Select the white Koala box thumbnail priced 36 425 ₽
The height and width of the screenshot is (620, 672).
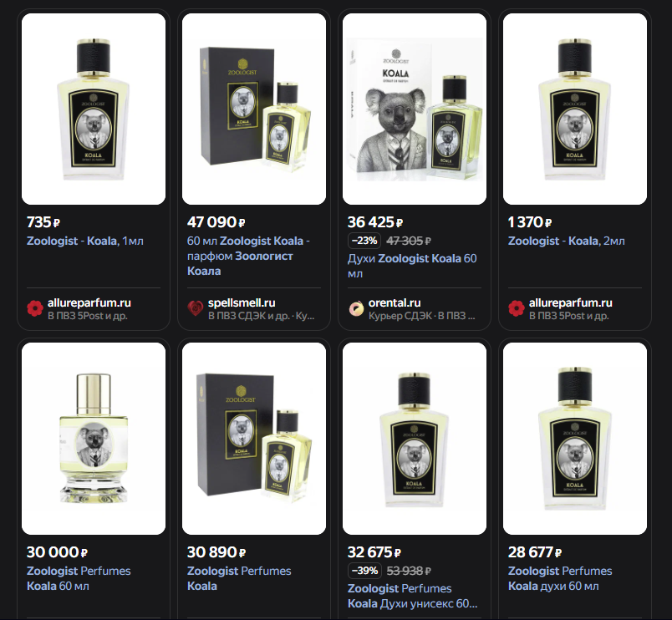(415, 109)
